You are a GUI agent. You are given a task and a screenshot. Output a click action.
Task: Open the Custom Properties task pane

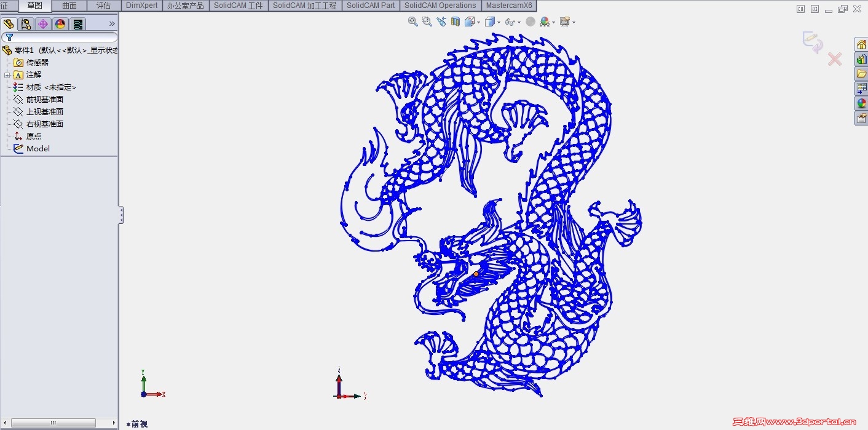point(862,117)
